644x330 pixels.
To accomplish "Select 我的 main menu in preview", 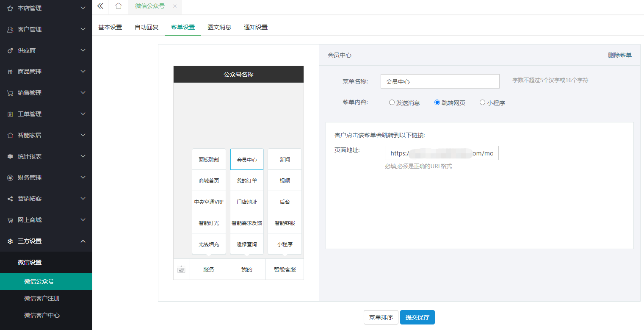I will pyautogui.click(x=247, y=269).
